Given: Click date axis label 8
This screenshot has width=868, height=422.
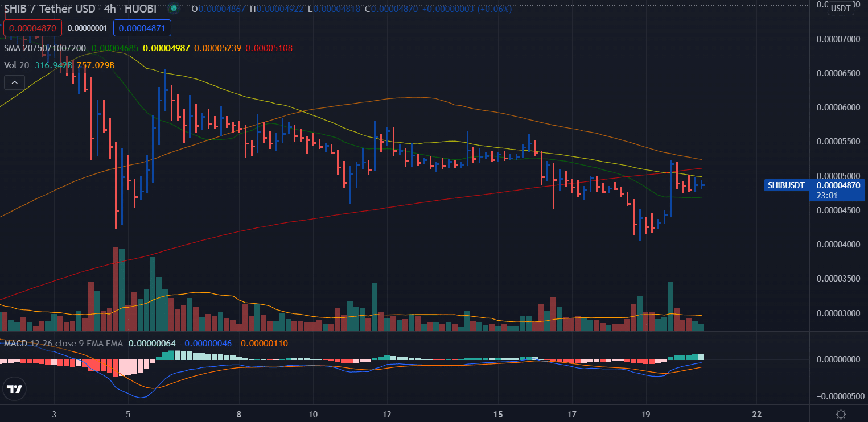Looking at the screenshot, I should pyautogui.click(x=239, y=414).
